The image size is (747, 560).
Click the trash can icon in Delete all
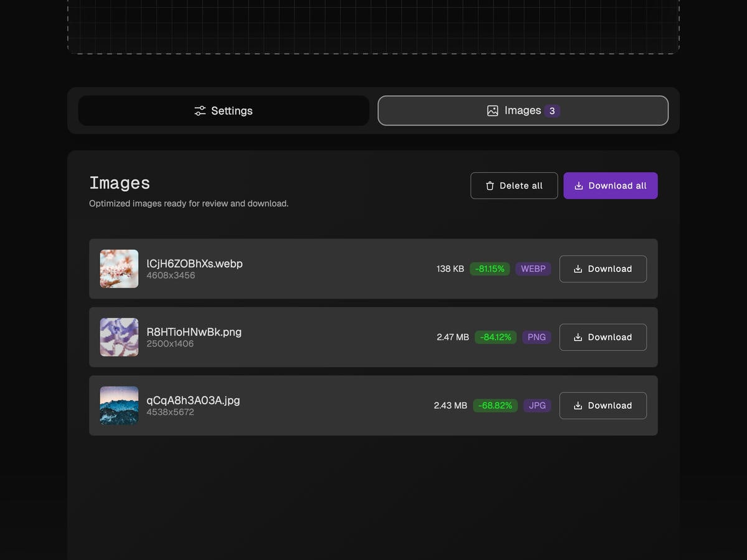tap(490, 186)
